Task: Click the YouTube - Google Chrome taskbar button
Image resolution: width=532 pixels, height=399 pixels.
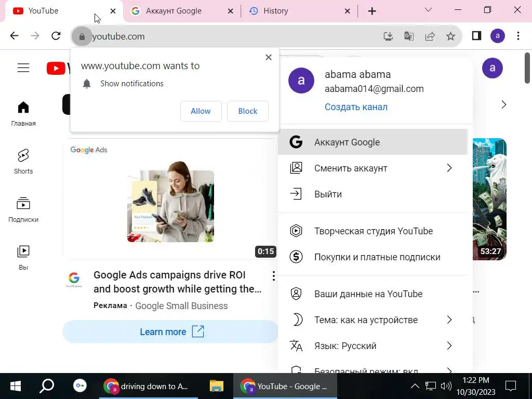Action: point(285,386)
